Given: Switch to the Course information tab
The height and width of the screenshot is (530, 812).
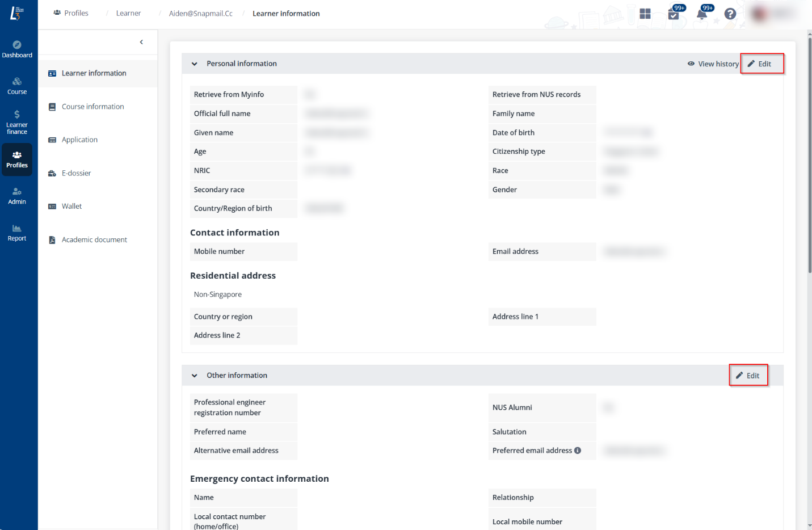Looking at the screenshot, I should [92, 106].
